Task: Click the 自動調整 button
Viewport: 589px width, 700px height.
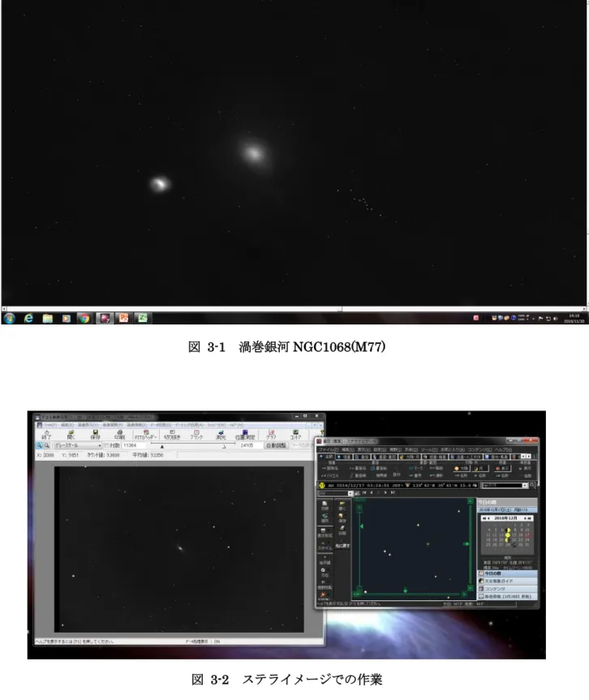Action: click(x=276, y=445)
